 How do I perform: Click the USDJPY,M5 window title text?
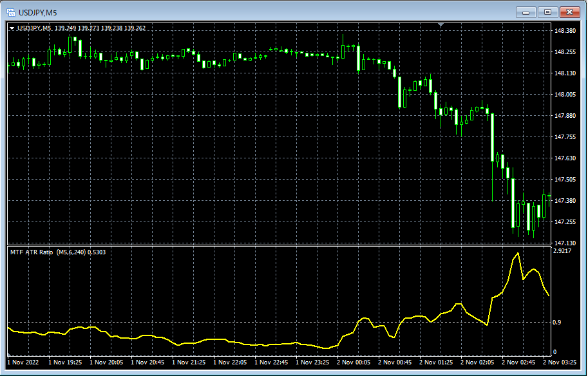pos(38,13)
